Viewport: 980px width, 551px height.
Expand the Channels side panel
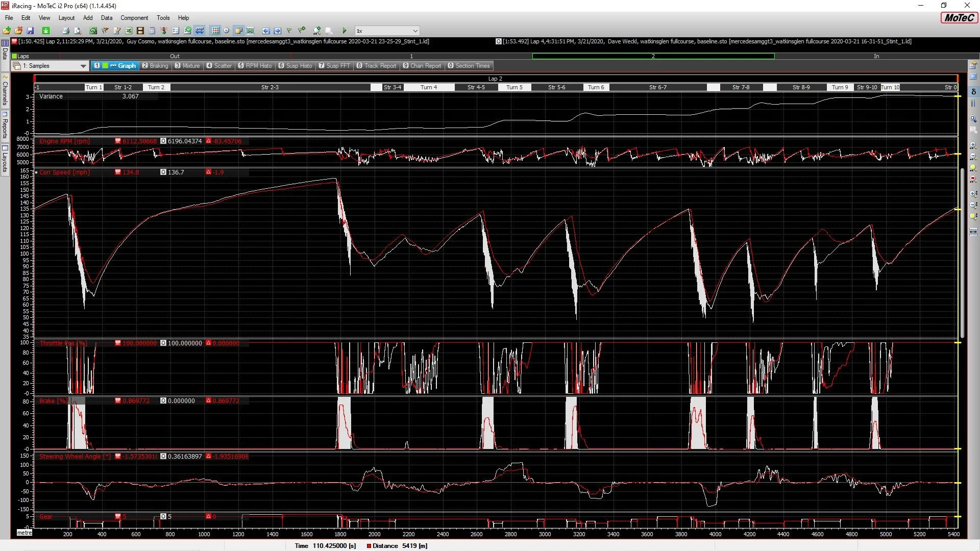tap(5, 92)
